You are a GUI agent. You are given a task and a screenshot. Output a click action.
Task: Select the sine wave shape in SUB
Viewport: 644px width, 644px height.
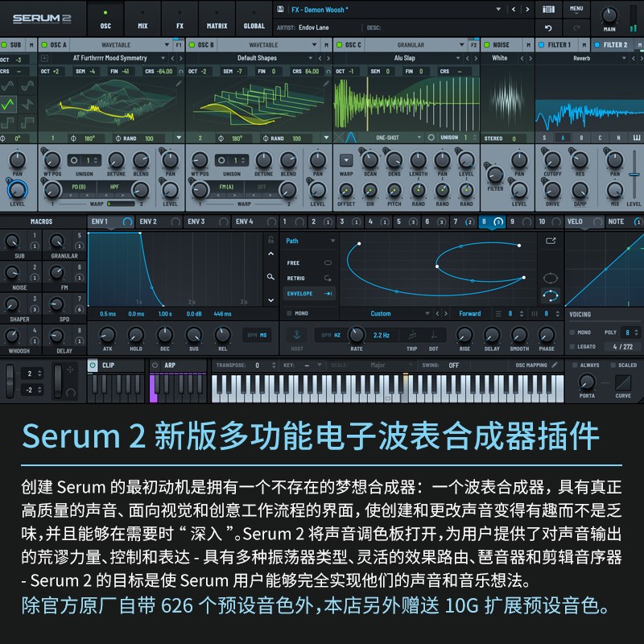(8, 86)
